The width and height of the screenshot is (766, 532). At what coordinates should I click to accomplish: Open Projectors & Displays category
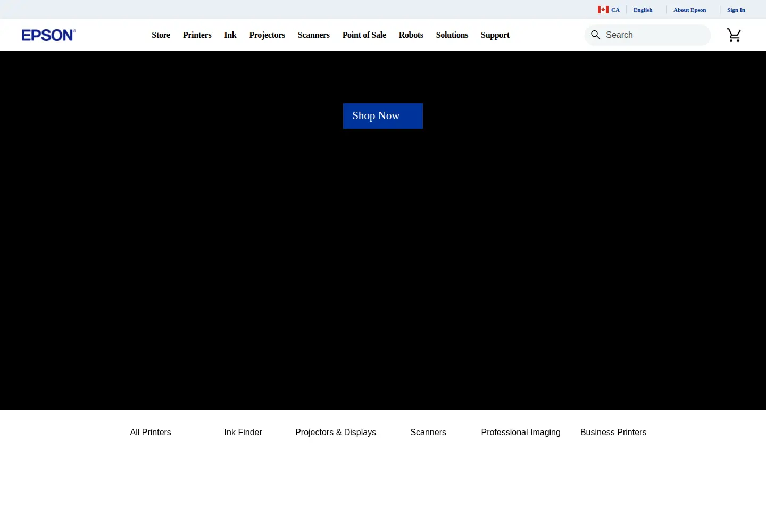point(336,433)
